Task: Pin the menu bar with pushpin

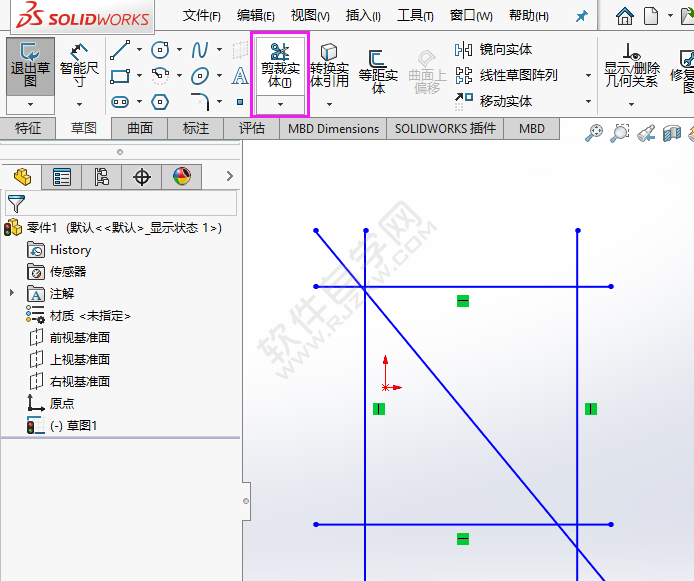Action: [x=581, y=16]
